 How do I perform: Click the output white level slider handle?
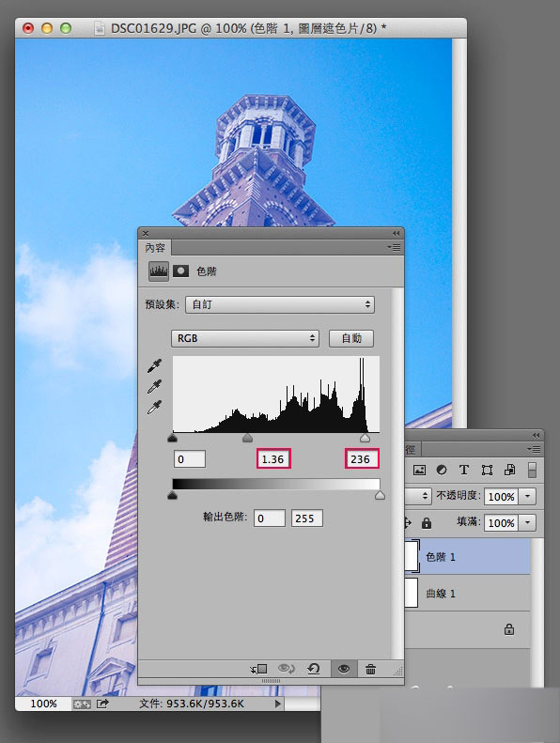(x=380, y=495)
